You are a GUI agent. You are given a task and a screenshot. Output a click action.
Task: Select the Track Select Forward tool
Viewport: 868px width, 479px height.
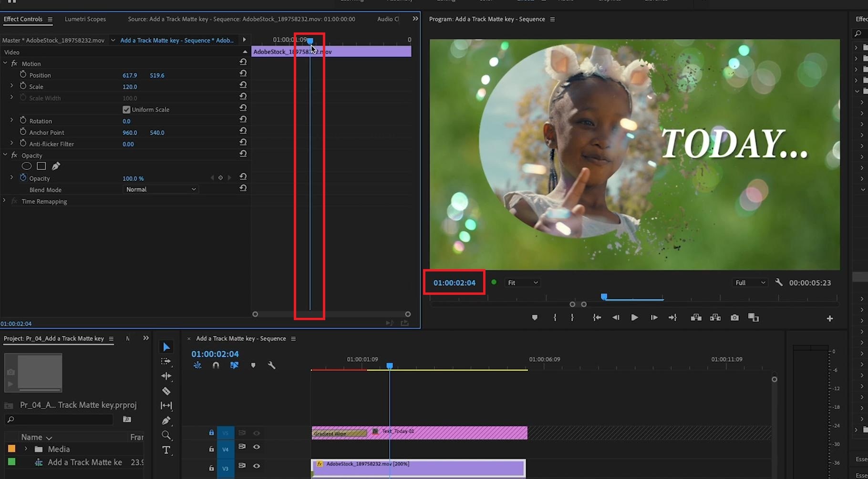click(x=166, y=362)
